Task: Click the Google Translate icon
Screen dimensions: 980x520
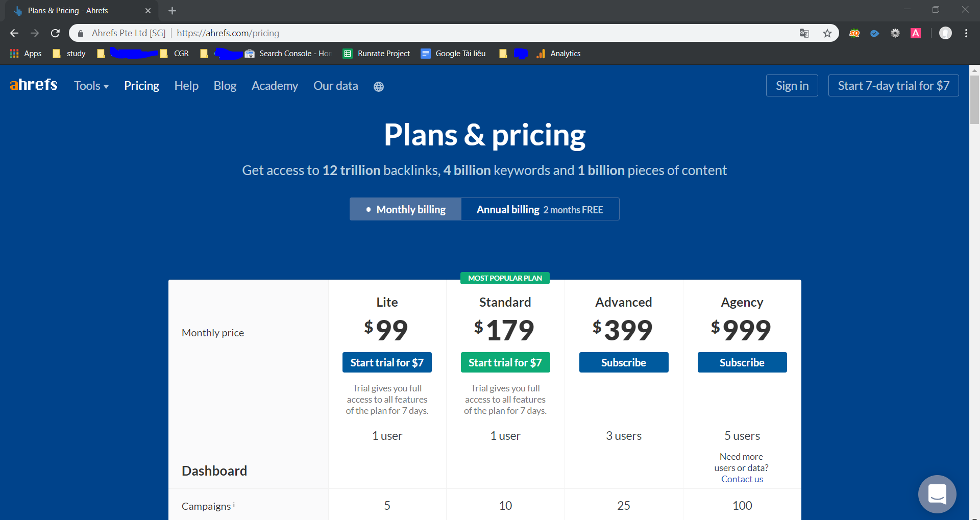Action: 804,33
